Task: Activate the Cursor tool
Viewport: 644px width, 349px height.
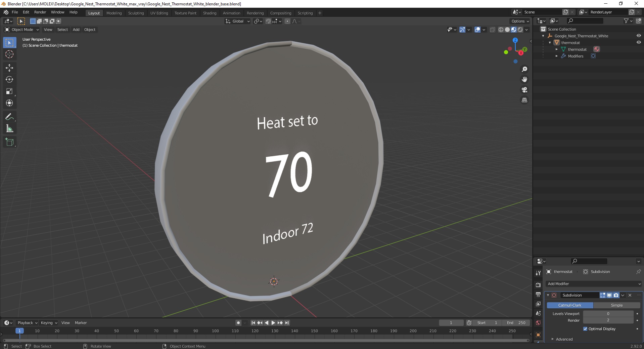Action: 9,54
